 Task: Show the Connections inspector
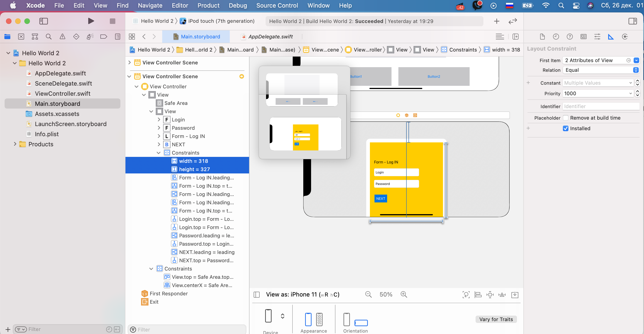625,37
